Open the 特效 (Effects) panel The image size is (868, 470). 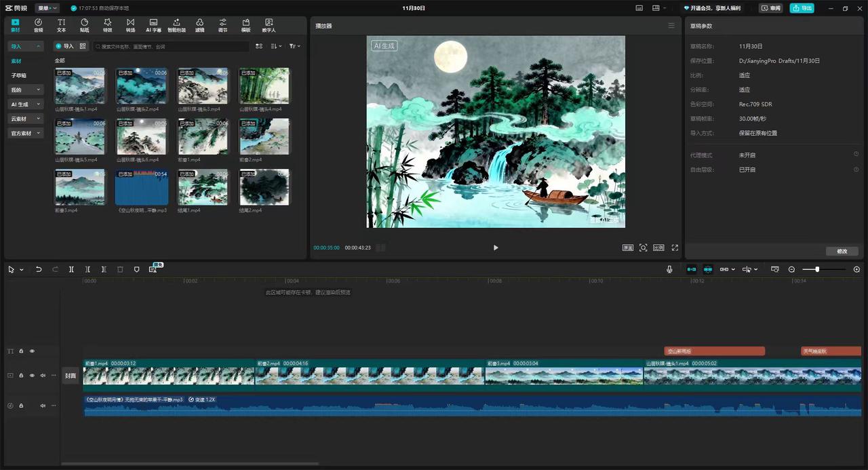coord(107,26)
